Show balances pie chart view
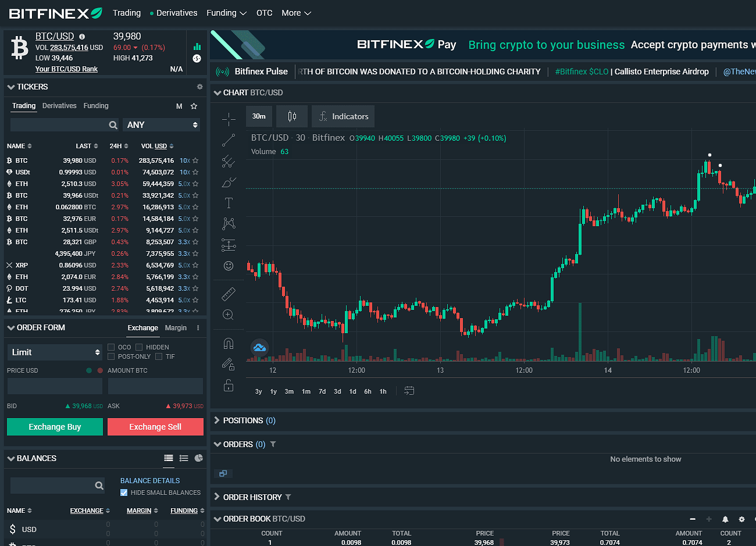This screenshot has width=756, height=546. pos(199,458)
